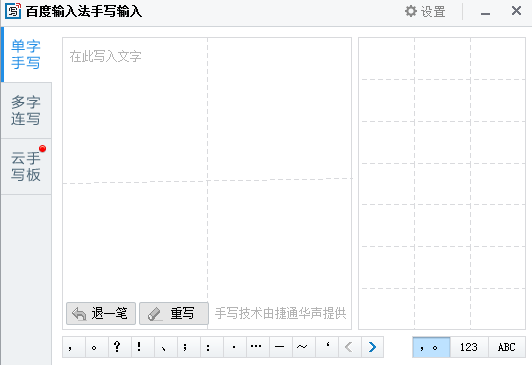
Task: Open the 云手写板 tab
Action: click(x=26, y=167)
